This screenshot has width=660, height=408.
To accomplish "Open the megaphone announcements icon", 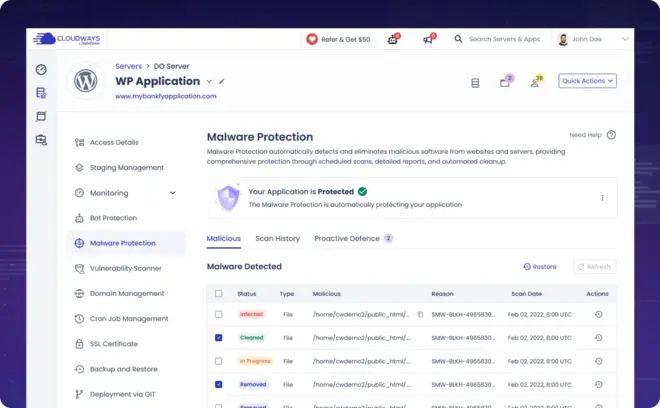I will coord(429,39).
